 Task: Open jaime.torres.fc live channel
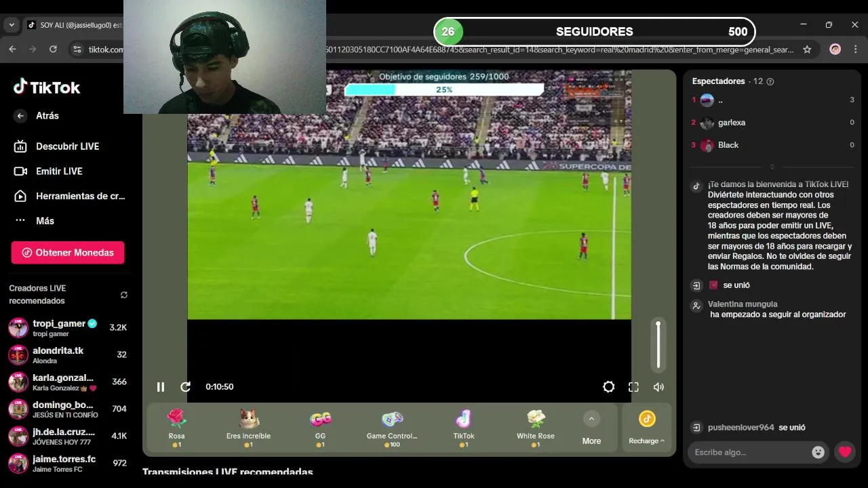pos(68,464)
